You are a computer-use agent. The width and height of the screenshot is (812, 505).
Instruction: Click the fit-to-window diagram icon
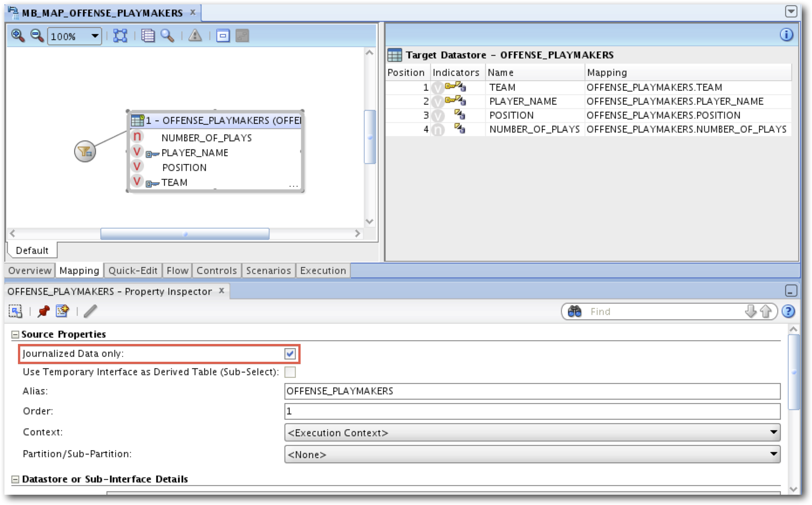tap(120, 35)
